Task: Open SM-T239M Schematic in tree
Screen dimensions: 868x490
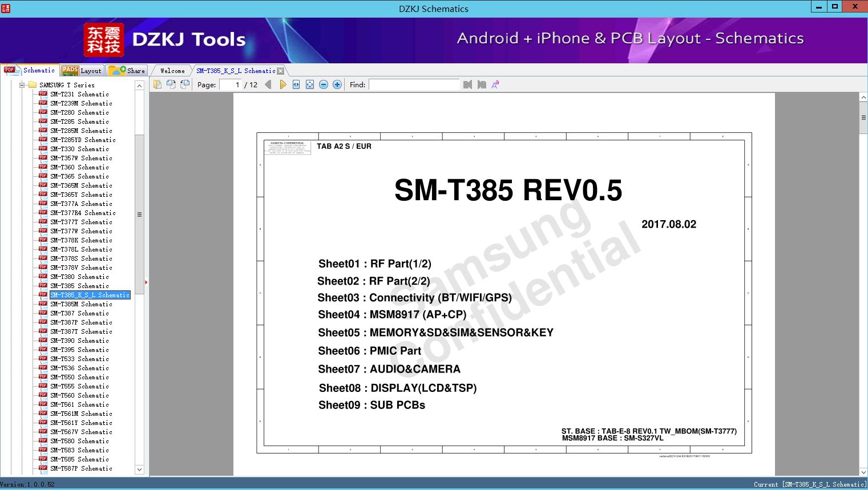Action: tap(81, 103)
